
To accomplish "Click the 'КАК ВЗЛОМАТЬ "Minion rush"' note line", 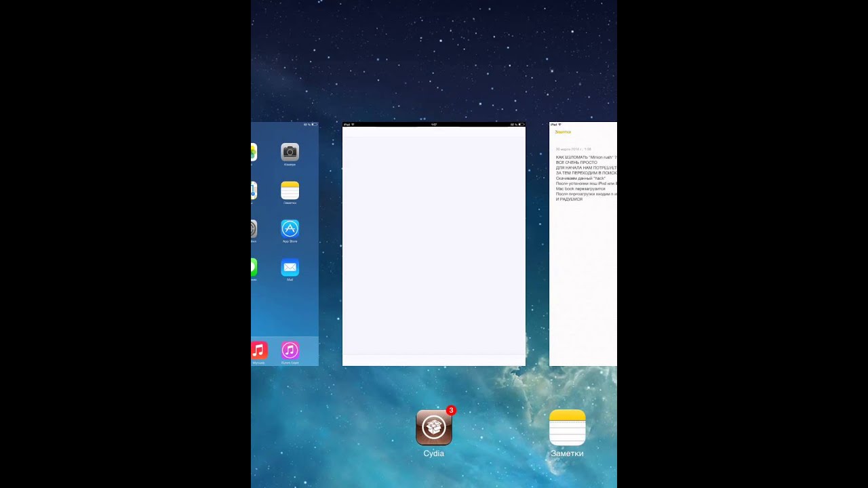I will [587, 157].
